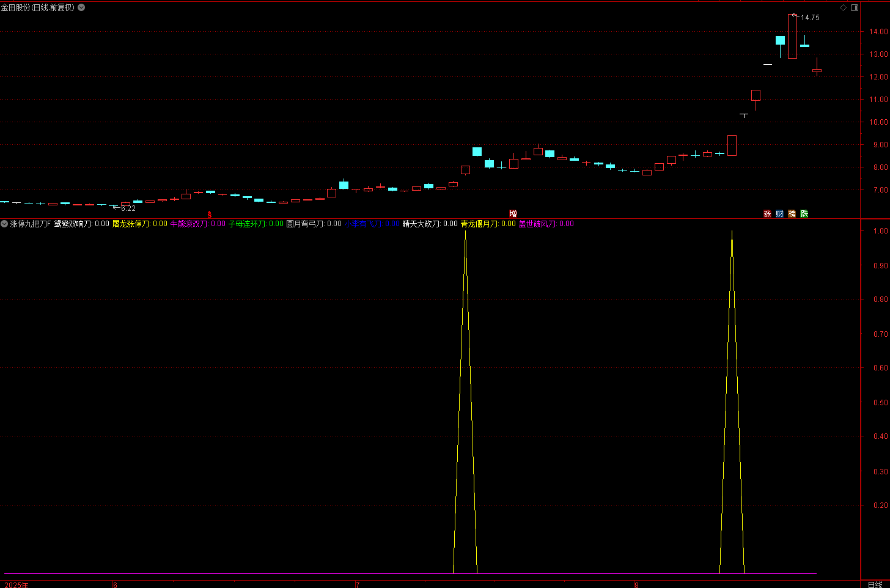Click the month 8 tick on the time axis

[x=636, y=585]
